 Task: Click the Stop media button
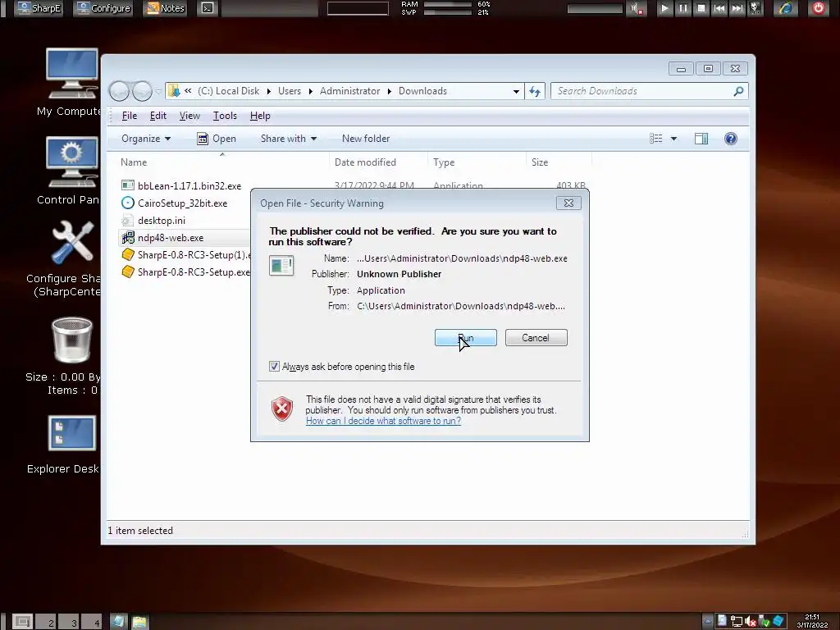coord(701,8)
